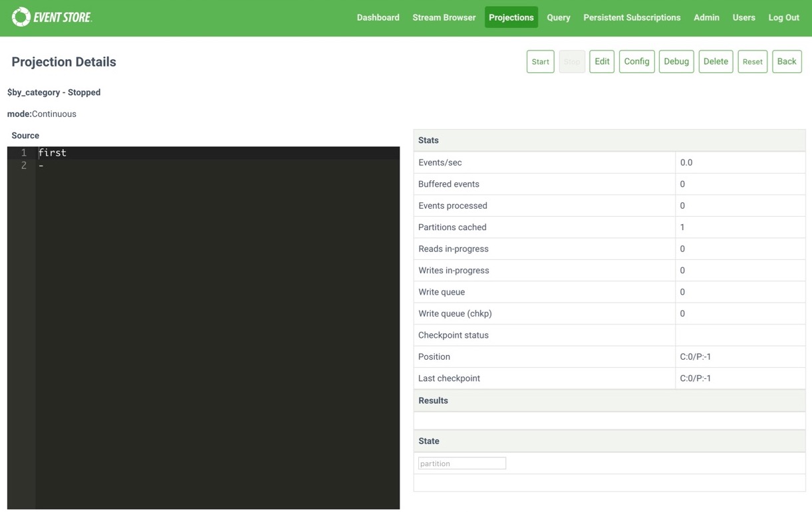Viewport: 812px width, 512px height.
Task: Click the Start projection button
Action: 540,61
